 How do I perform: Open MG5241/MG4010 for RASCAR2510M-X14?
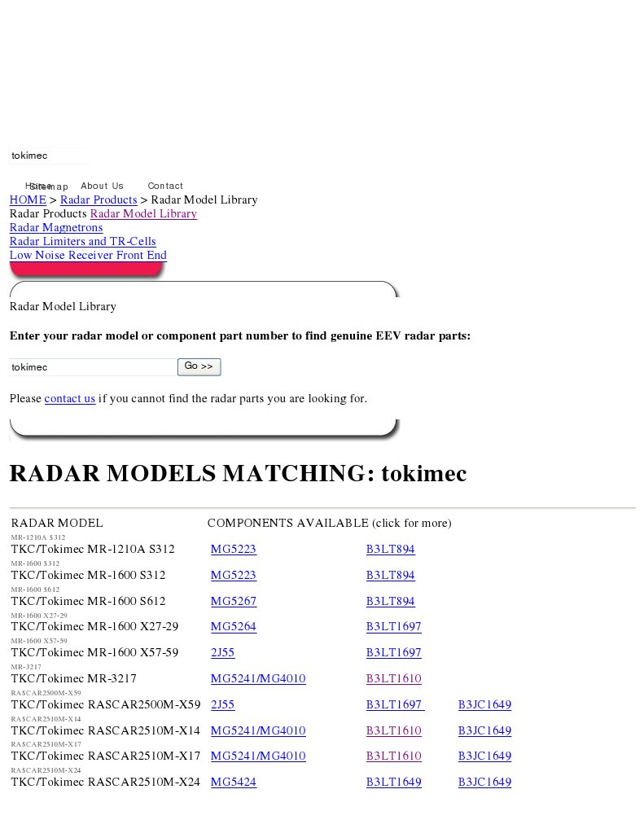tap(258, 731)
